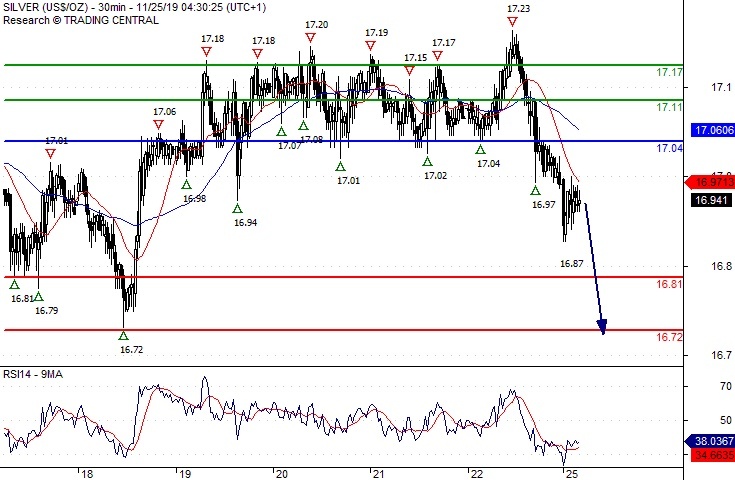Image resolution: width=735 pixels, height=480 pixels.
Task: Click the red triangle marker at the 17.06 high
Action: [158, 124]
